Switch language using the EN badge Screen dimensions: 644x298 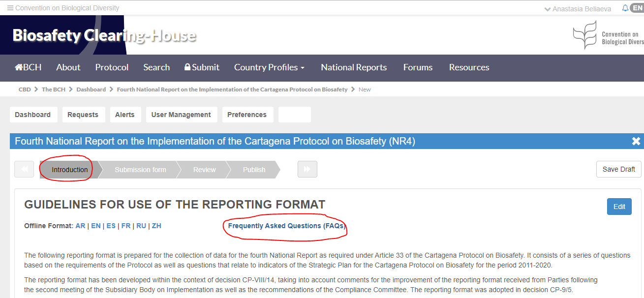click(x=637, y=8)
